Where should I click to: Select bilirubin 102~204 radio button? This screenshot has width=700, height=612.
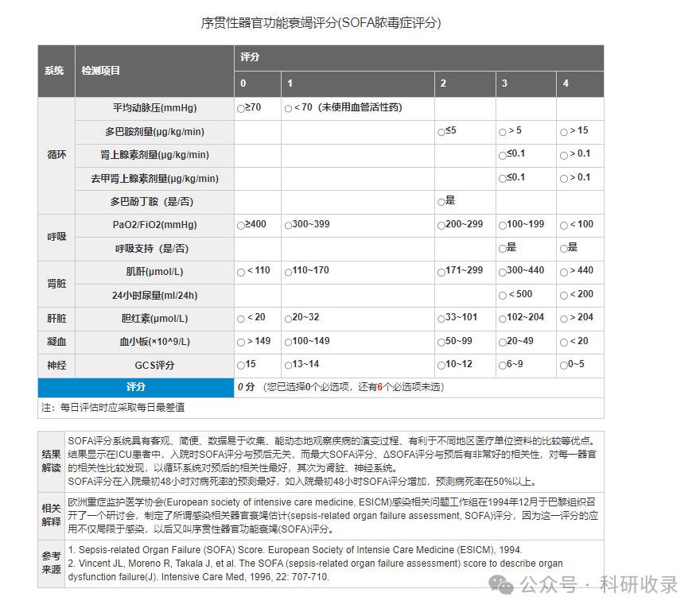[503, 319]
